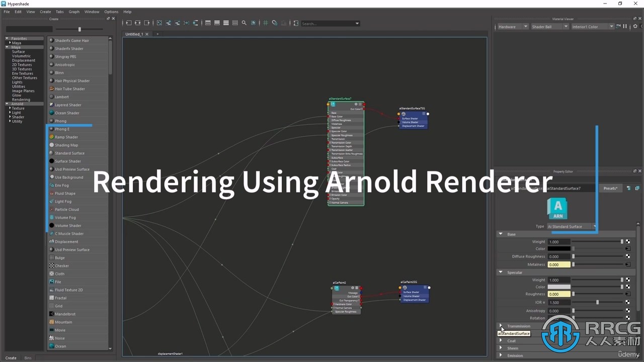The height and width of the screenshot is (362, 644).
Task: Click the Specular Roughness value field
Action: 559,294
